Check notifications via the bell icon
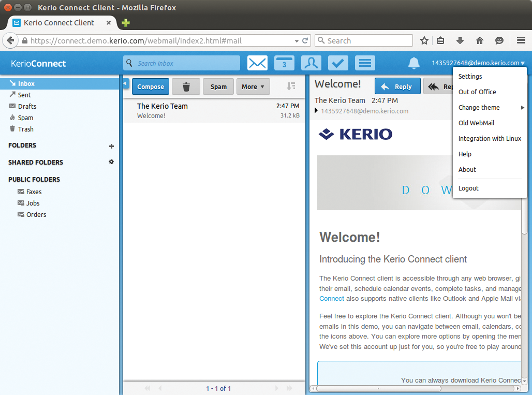The height and width of the screenshot is (395, 532). click(x=413, y=63)
